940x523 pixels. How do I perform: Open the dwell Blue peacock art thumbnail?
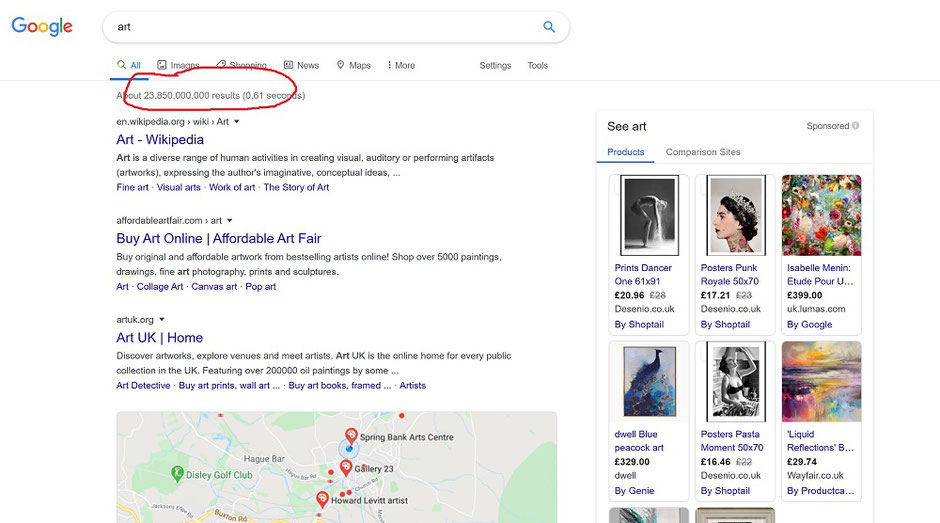[649, 381]
